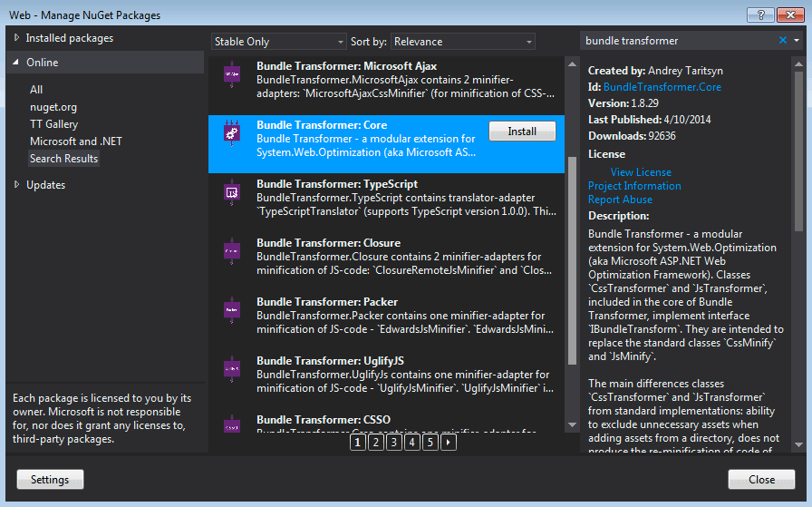The width and height of the screenshot is (812, 507).
Task: Go to results page 3
Action: [x=394, y=443]
